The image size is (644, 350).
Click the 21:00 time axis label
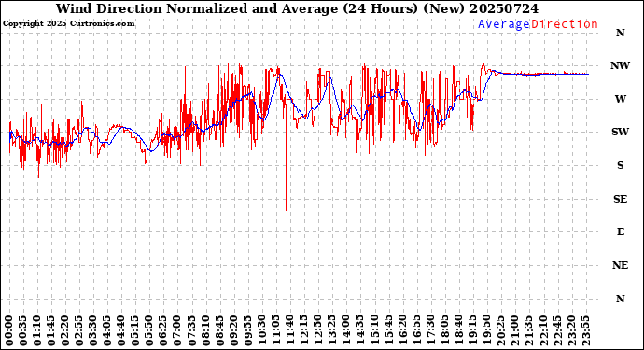point(514,330)
